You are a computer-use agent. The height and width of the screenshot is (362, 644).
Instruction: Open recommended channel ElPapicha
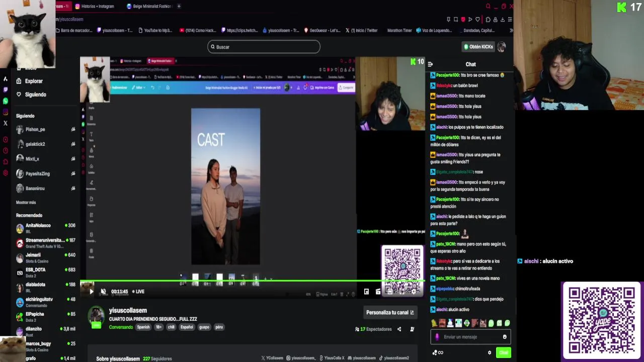(x=45, y=317)
